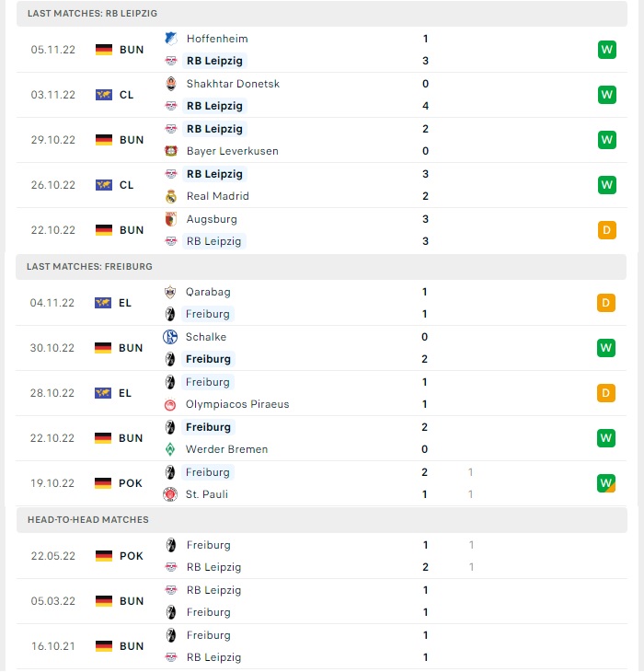
Task: Click the Real Madrid crest icon
Action: [x=171, y=196]
